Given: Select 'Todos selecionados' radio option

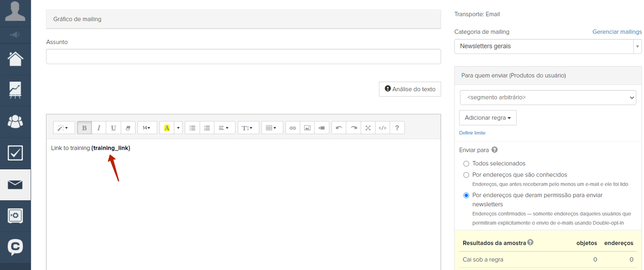Looking at the screenshot, I should point(466,163).
